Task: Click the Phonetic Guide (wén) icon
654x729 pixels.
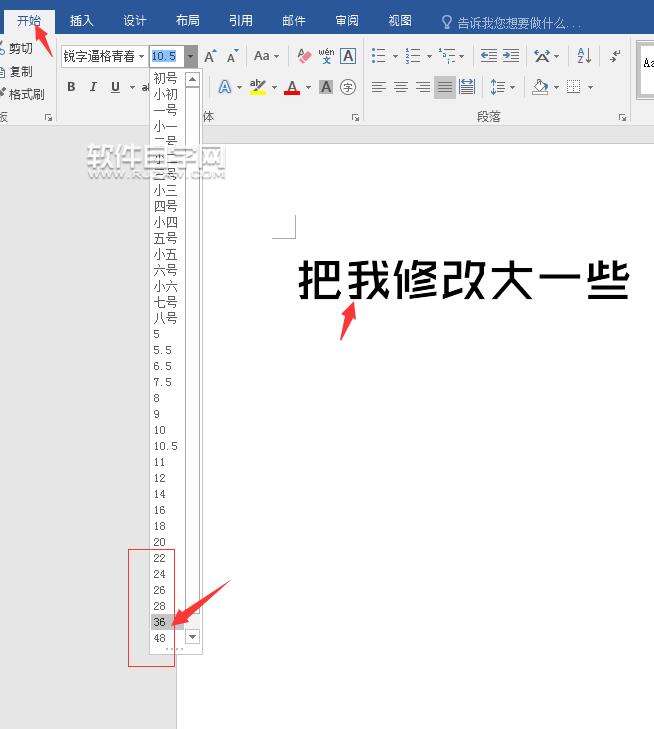Action: coord(326,56)
